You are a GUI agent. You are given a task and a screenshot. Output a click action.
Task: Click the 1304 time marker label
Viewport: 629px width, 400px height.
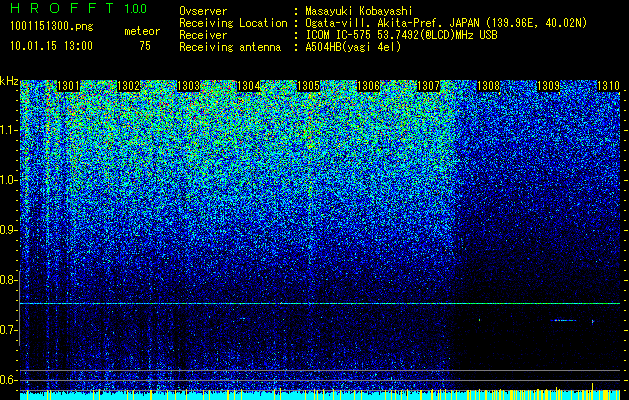pyautogui.click(x=248, y=86)
